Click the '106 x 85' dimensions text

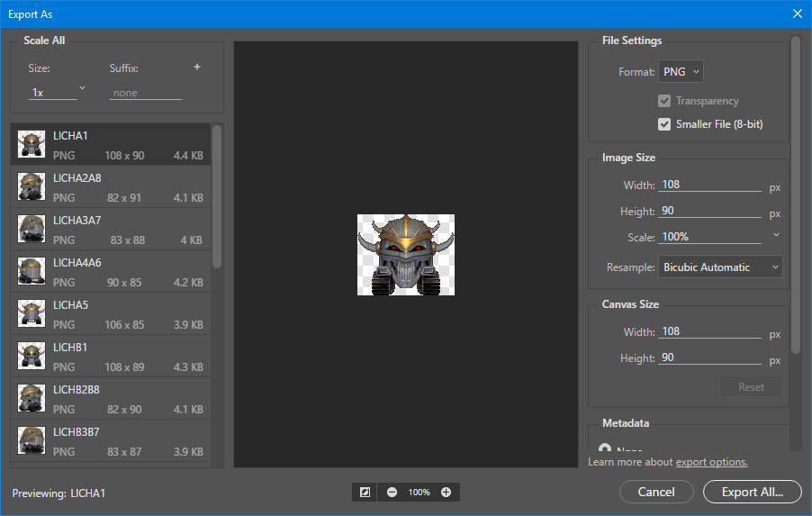124,325
